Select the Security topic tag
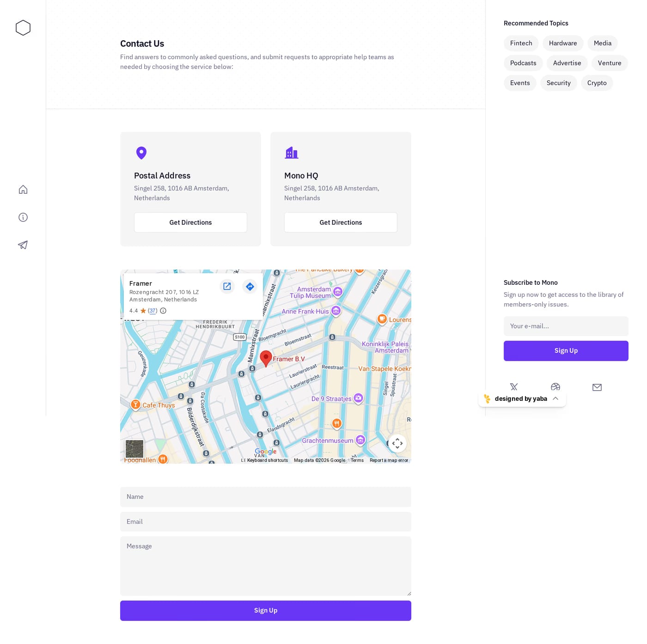Viewport: 647px width, 644px height. click(x=559, y=83)
